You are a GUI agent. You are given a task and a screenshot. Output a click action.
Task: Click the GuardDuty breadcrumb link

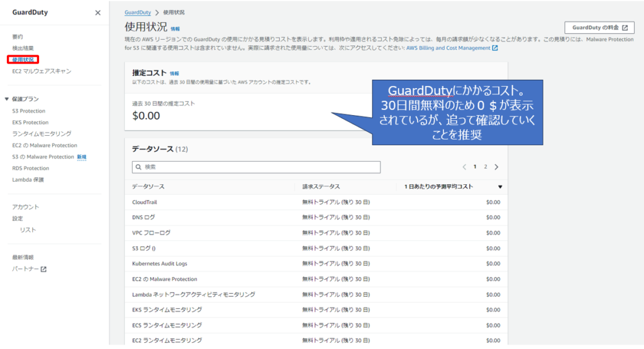[x=138, y=13]
